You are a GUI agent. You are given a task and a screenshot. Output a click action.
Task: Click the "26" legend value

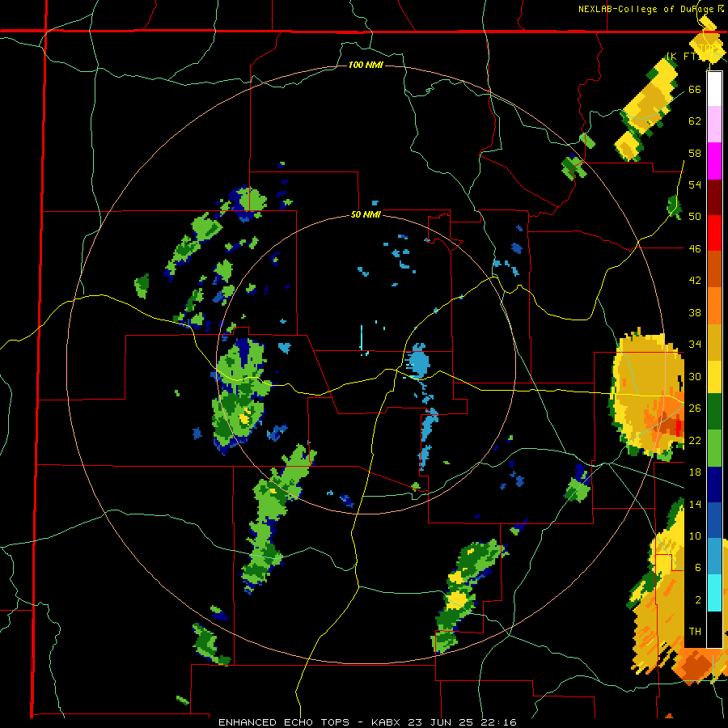[695, 408]
